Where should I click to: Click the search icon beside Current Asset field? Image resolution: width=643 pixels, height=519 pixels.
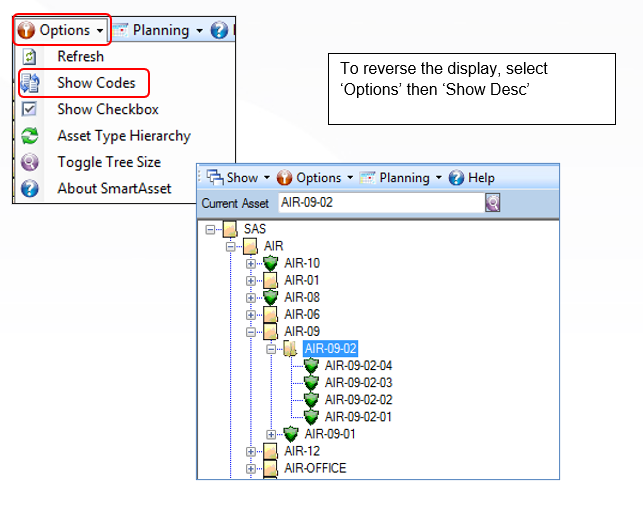tap(492, 203)
